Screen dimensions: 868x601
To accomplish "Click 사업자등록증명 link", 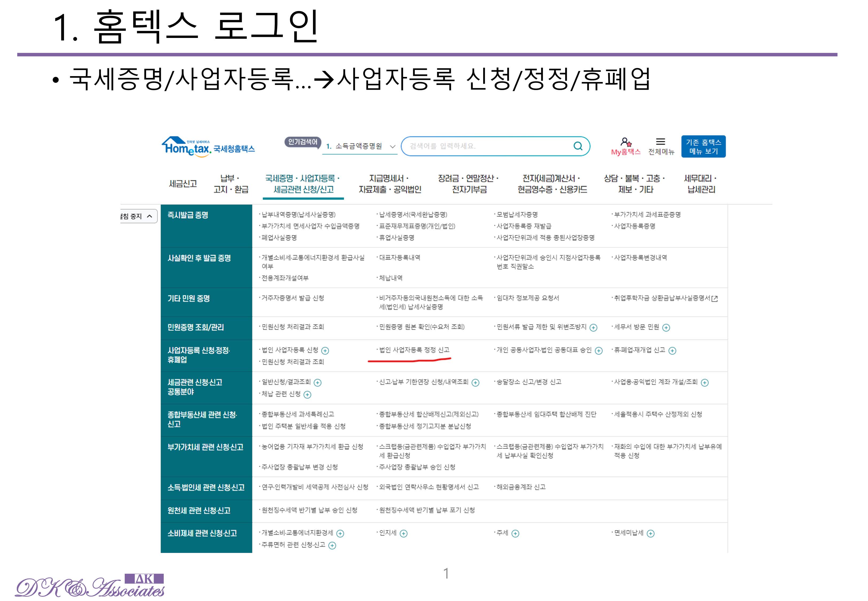I will [x=635, y=226].
